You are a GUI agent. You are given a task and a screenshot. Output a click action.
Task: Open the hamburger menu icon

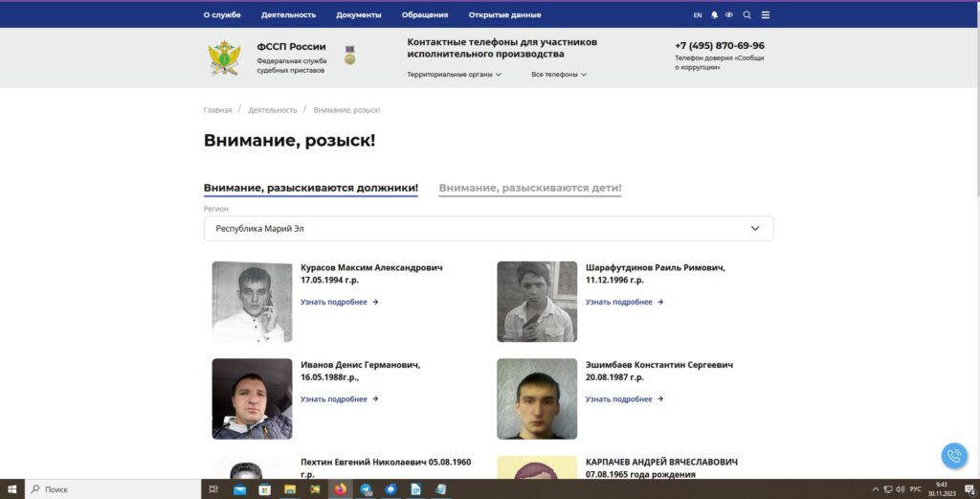765,15
